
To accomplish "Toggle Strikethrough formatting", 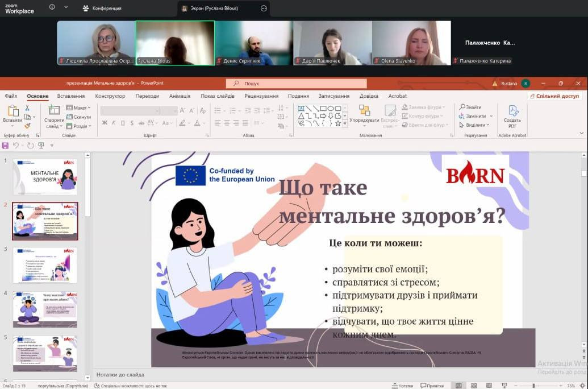I will [141, 123].
